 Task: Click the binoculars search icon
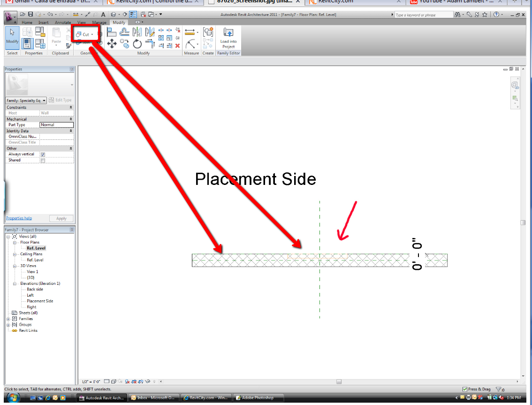point(458,15)
